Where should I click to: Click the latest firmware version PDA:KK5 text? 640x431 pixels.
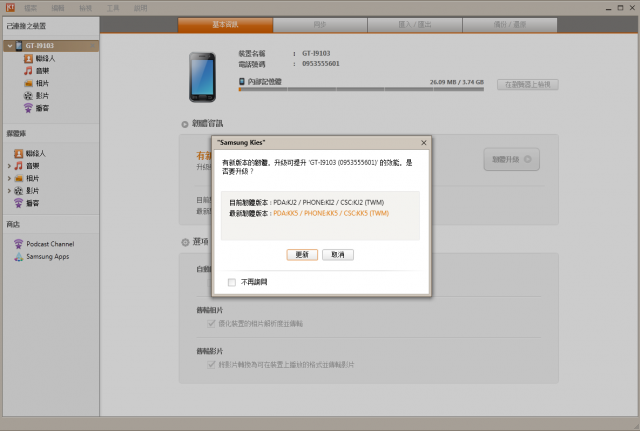click(x=331, y=213)
